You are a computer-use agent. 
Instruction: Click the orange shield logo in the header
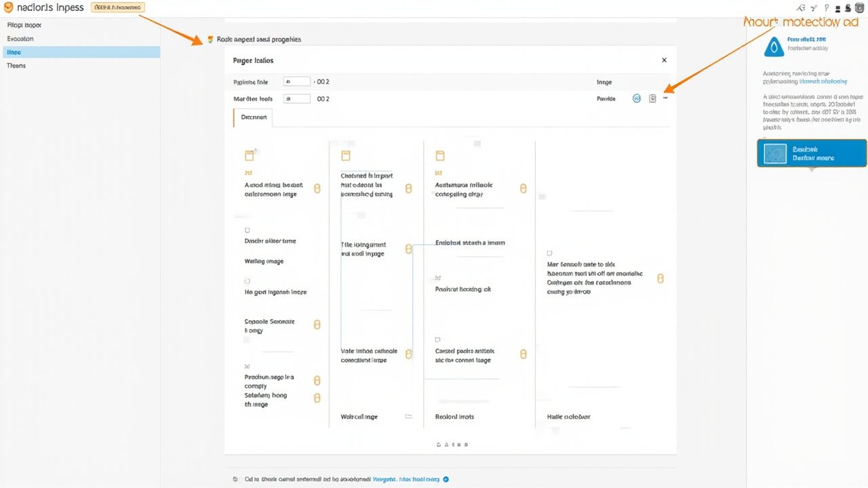coord(8,7)
